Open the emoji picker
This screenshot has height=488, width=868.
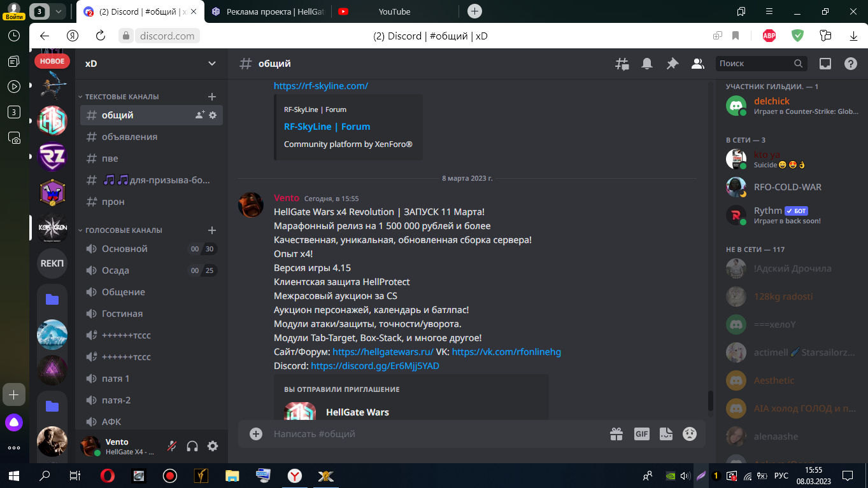(x=690, y=434)
